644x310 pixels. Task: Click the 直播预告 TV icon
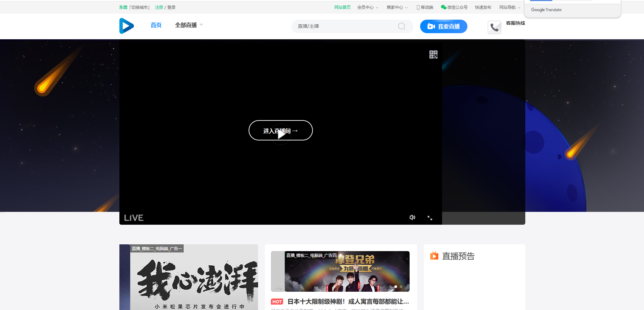click(x=434, y=256)
